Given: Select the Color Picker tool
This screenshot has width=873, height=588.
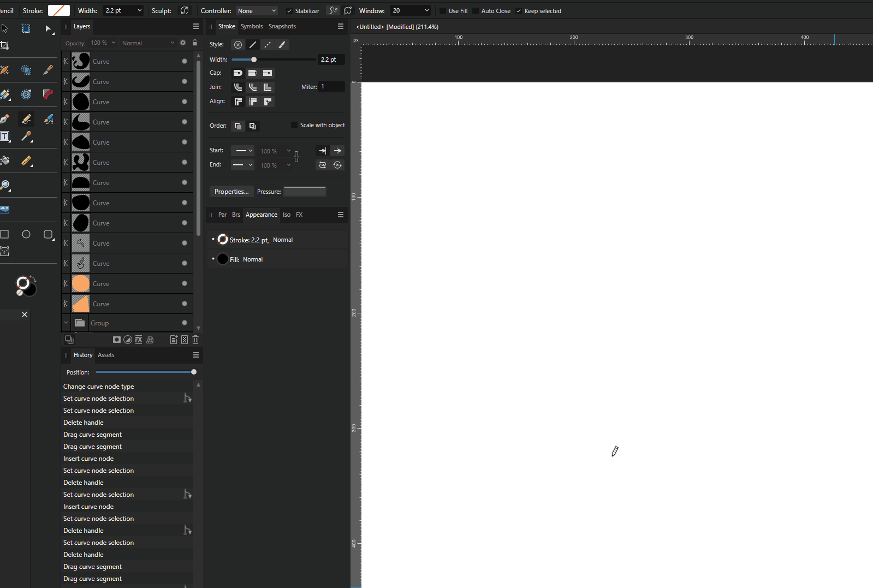Looking at the screenshot, I should [x=26, y=136].
